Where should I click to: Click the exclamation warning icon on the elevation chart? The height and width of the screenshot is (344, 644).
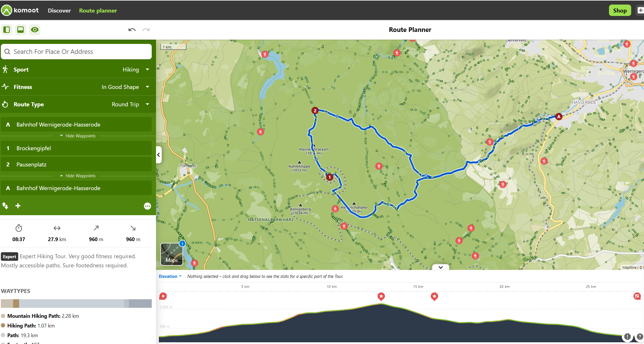tap(627, 337)
